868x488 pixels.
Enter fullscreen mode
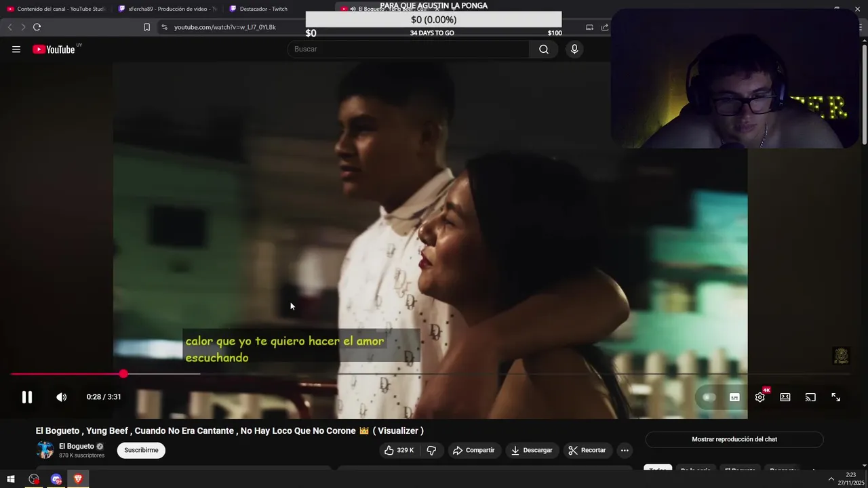[836, 397]
